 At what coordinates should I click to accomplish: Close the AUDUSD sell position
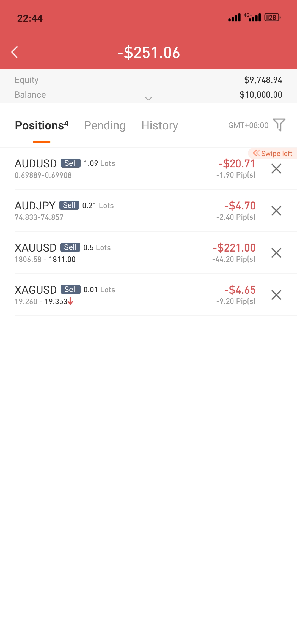[276, 169]
